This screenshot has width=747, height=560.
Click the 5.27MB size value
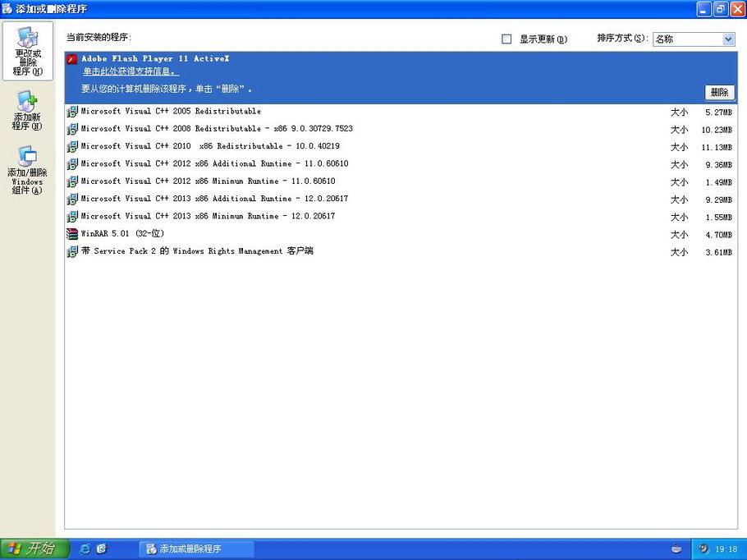click(718, 112)
